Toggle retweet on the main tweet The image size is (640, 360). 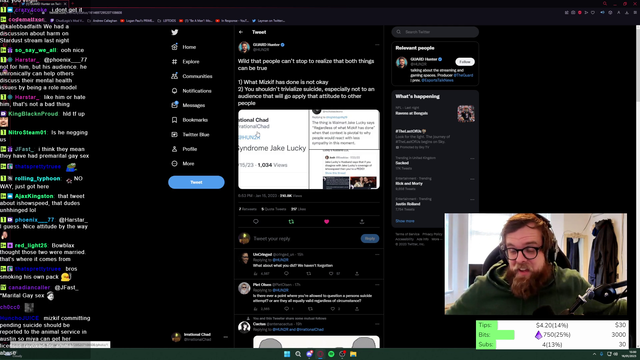click(x=291, y=222)
